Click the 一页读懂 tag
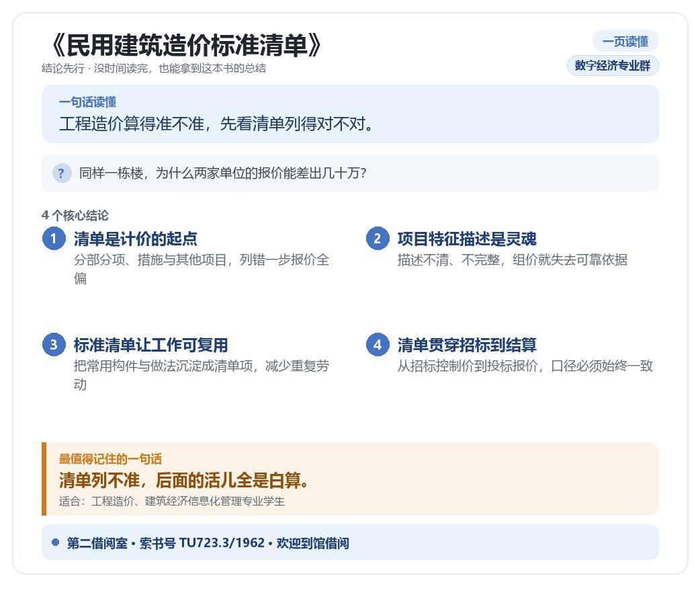The width and height of the screenshot is (700, 605). click(625, 42)
